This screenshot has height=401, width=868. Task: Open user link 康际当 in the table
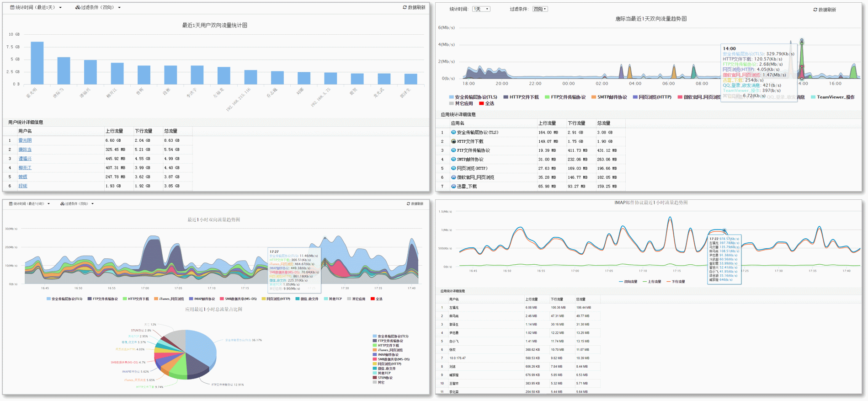[25, 150]
